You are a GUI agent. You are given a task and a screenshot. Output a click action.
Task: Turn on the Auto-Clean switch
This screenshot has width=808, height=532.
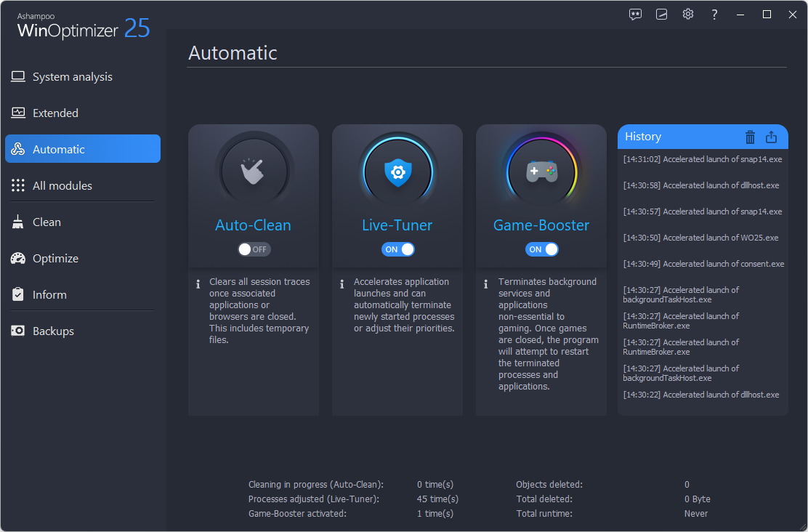point(254,249)
